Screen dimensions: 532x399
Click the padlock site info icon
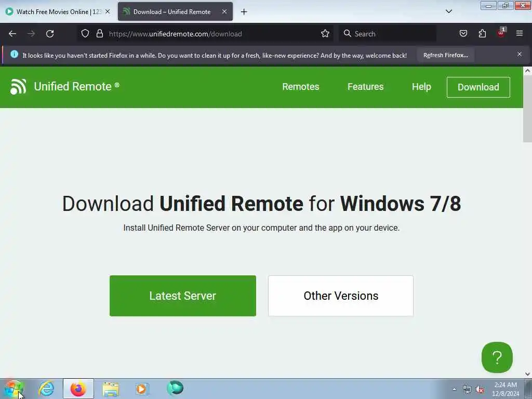99,34
